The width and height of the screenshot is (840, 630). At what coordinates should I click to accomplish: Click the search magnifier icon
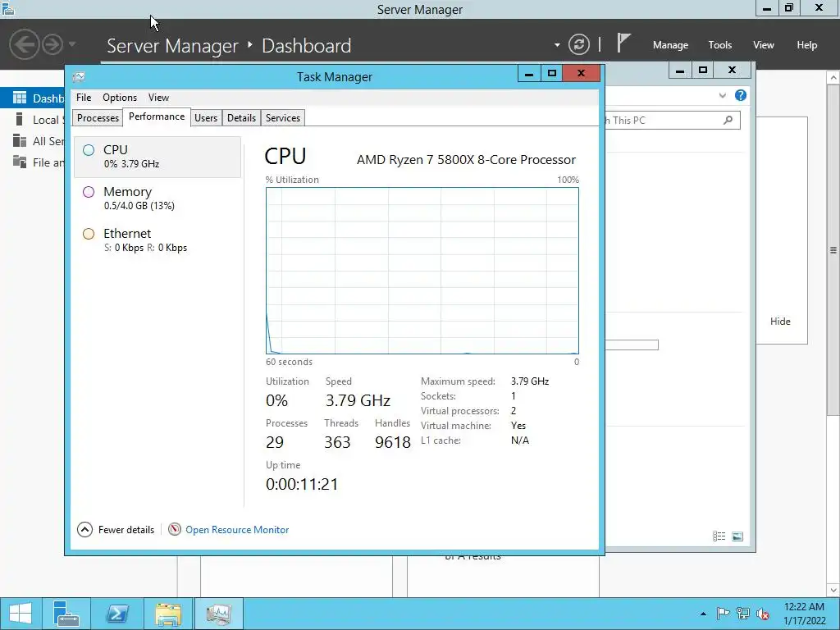728,120
